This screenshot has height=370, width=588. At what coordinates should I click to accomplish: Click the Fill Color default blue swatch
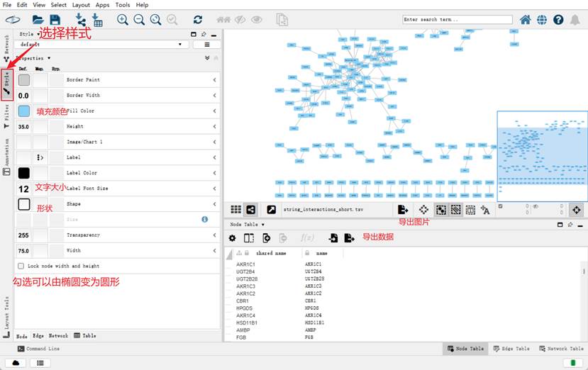(x=24, y=111)
